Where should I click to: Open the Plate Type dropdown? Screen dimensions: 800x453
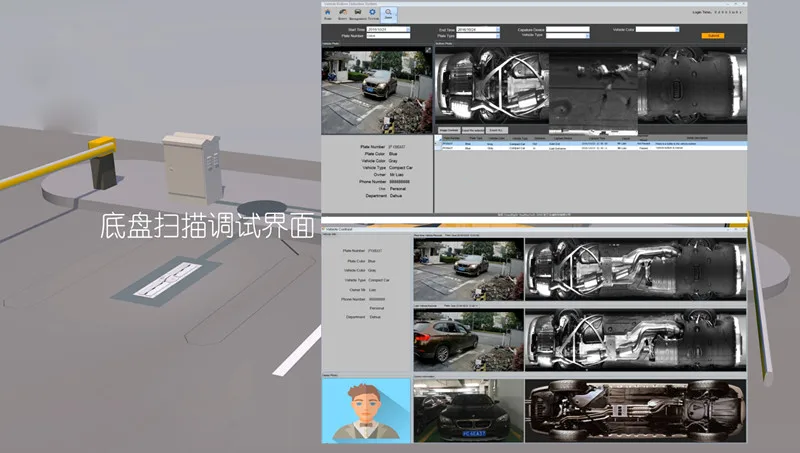[x=498, y=36]
